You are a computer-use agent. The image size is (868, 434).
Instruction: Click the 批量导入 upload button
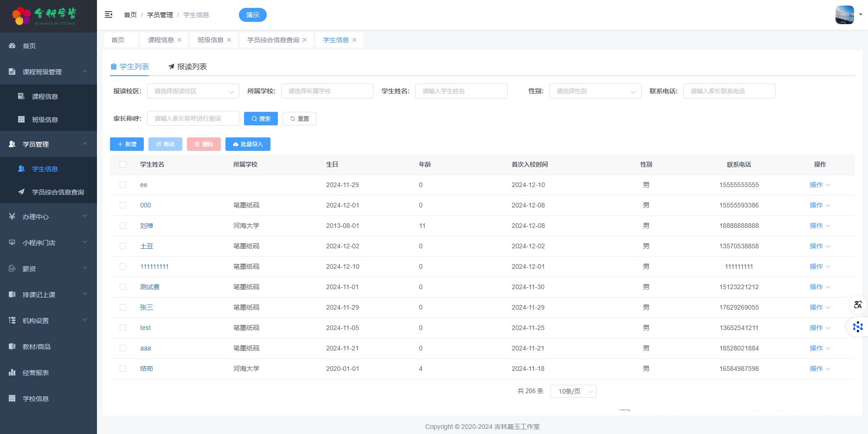(x=248, y=144)
